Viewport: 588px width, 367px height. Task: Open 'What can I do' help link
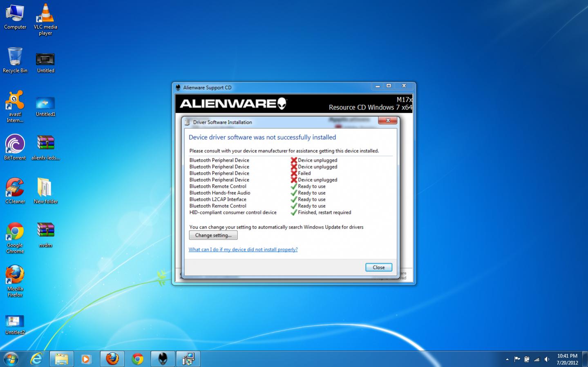pos(243,249)
